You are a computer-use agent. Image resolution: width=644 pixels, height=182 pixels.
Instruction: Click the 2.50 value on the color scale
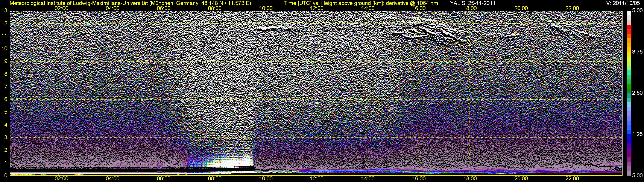[637, 93]
